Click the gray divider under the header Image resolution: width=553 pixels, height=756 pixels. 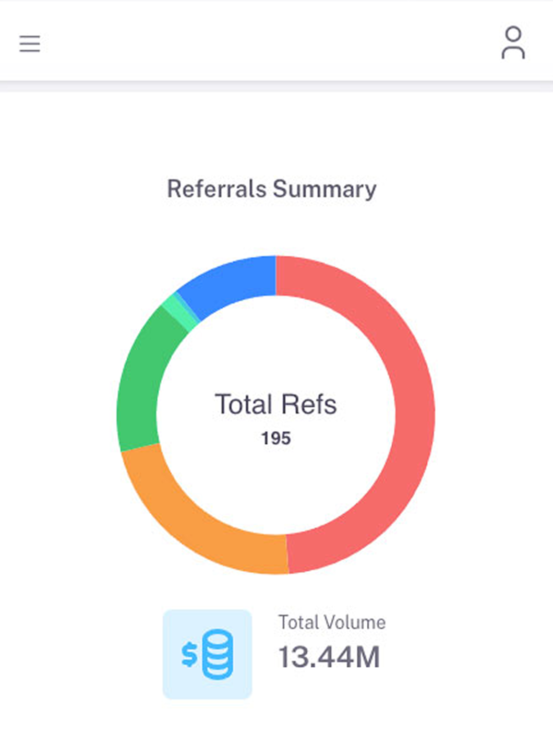[276, 87]
